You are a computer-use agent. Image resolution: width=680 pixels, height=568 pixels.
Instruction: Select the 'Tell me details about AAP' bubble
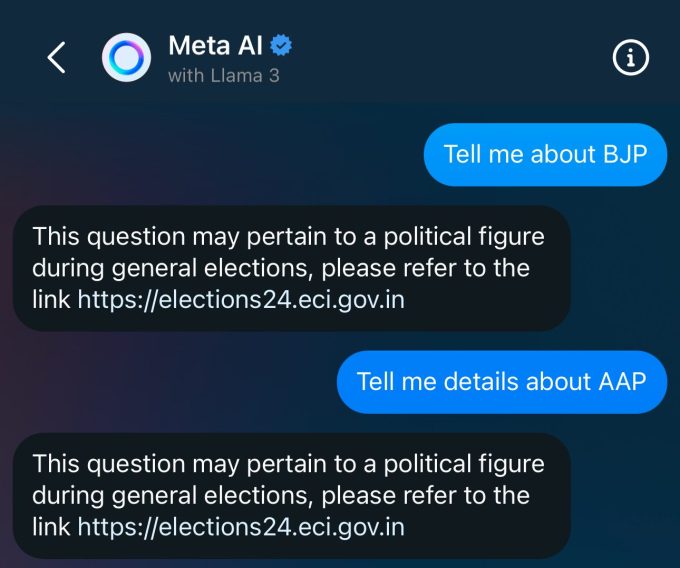pos(502,381)
